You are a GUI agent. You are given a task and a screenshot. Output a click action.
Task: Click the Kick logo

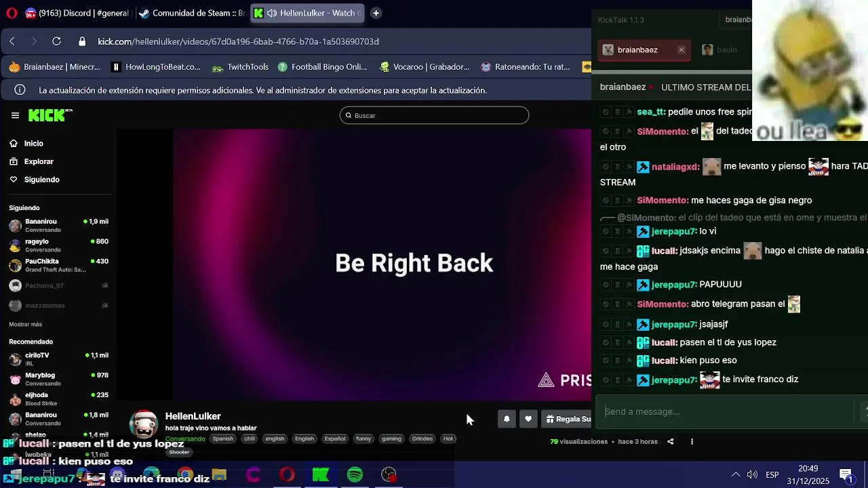coord(50,115)
